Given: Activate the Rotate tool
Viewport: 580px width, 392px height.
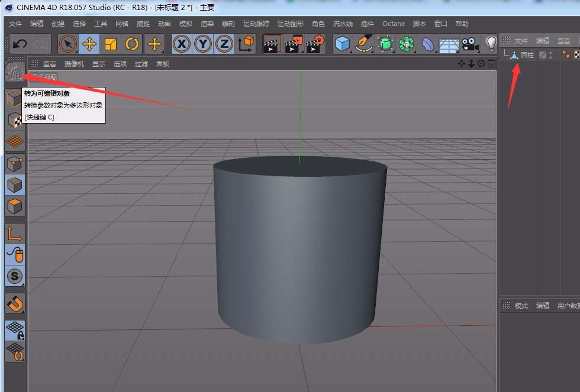Looking at the screenshot, I should click(x=132, y=44).
